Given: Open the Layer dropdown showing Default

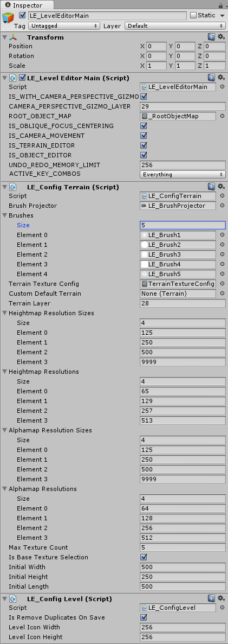Looking at the screenshot, I should 175,26.
